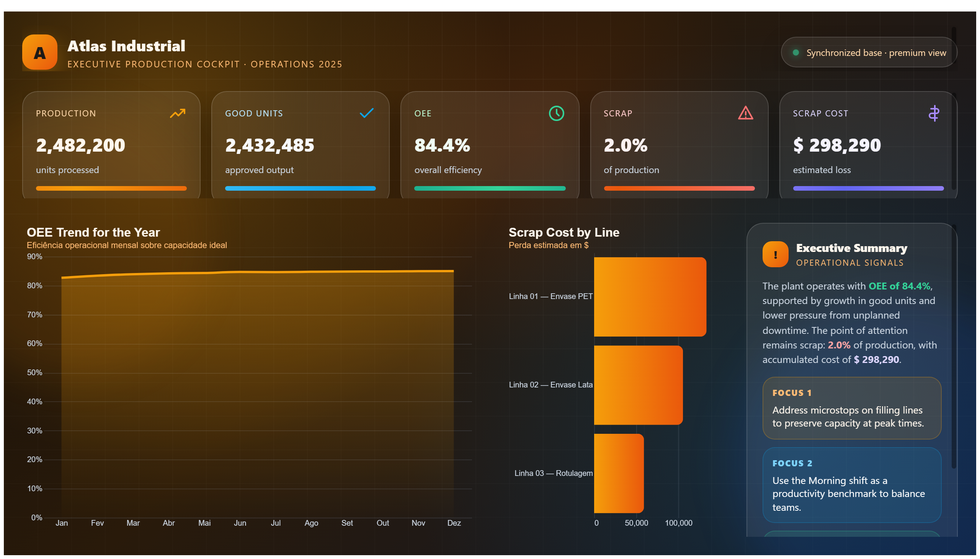This screenshot has width=980, height=559.
Task: Click the Good Units checkmark icon
Action: click(x=366, y=113)
